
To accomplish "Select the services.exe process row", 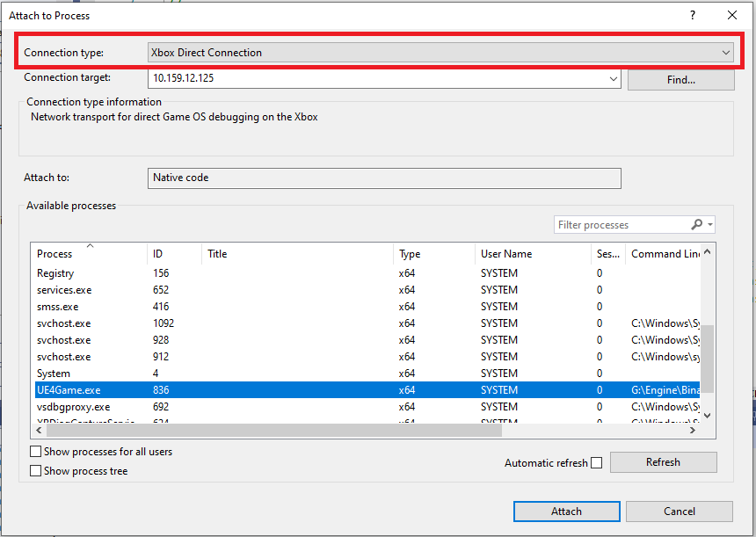I will [x=367, y=290].
